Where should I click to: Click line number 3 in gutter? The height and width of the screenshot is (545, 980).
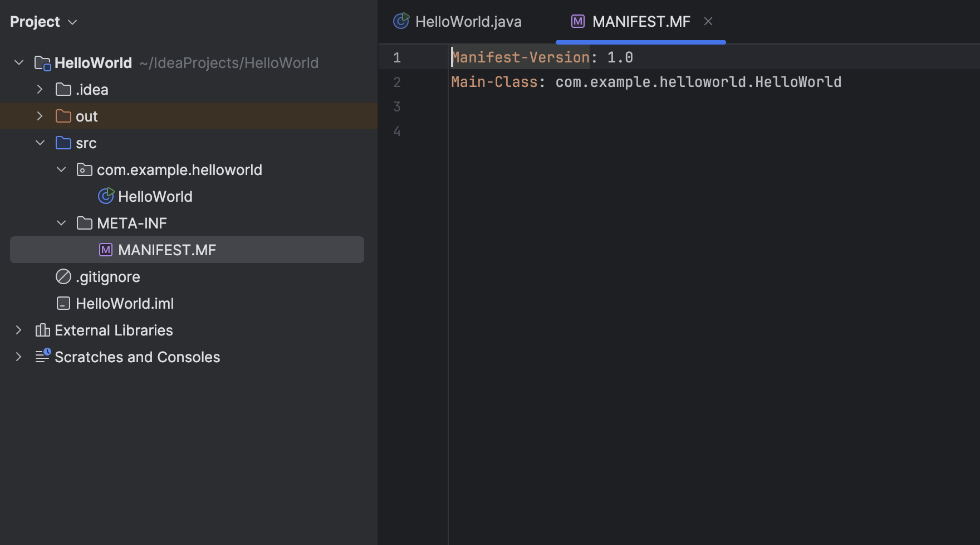click(397, 106)
